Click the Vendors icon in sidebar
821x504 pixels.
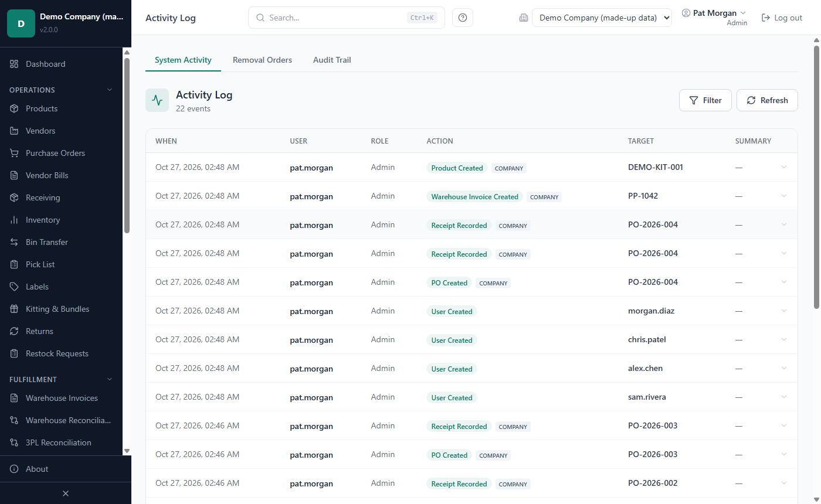14,131
